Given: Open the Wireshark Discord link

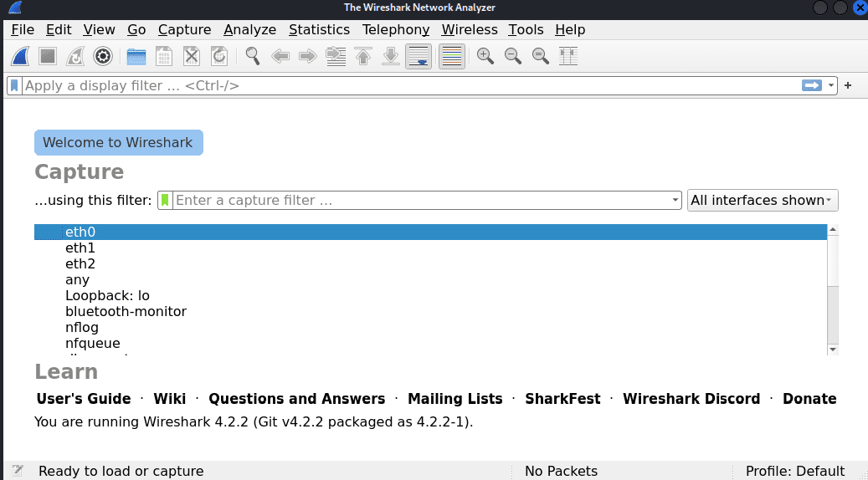Looking at the screenshot, I should (x=691, y=399).
